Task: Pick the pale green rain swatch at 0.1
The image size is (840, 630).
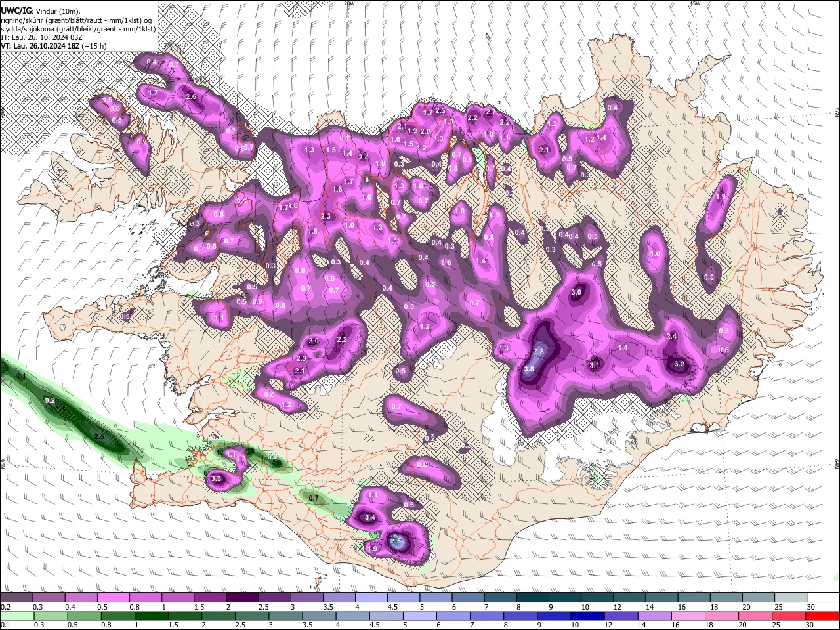Action: [x=16, y=616]
